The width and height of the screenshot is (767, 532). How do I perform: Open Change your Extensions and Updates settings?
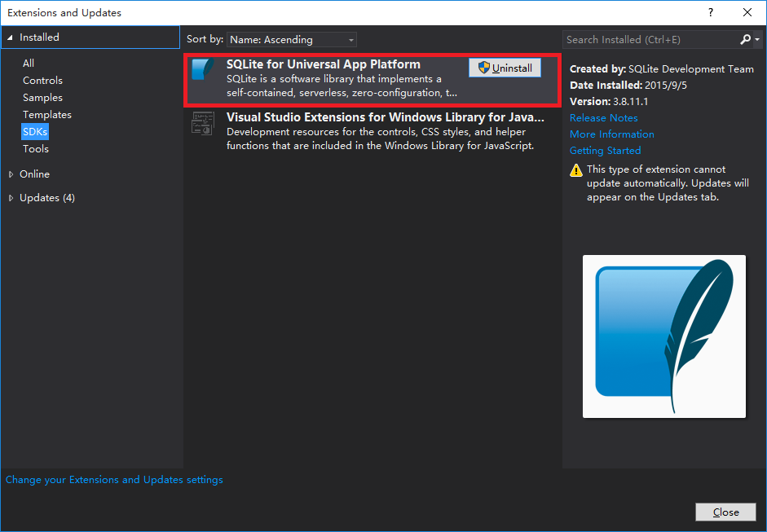click(114, 480)
